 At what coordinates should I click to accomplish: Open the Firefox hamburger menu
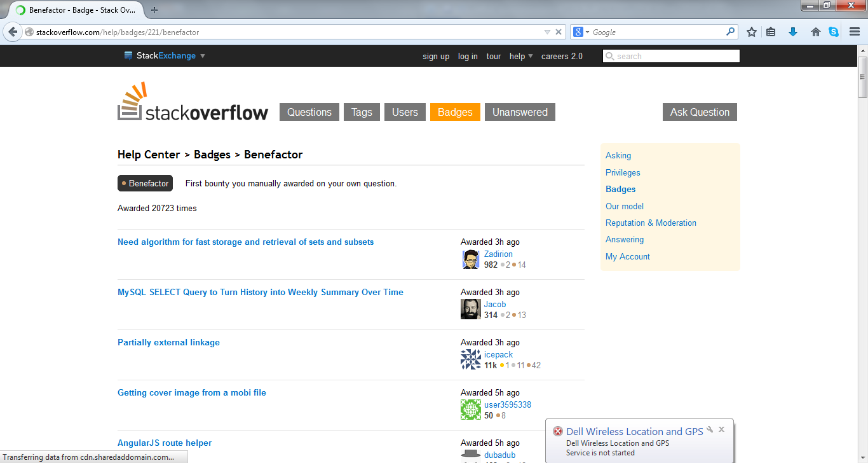pyautogui.click(x=855, y=31)
